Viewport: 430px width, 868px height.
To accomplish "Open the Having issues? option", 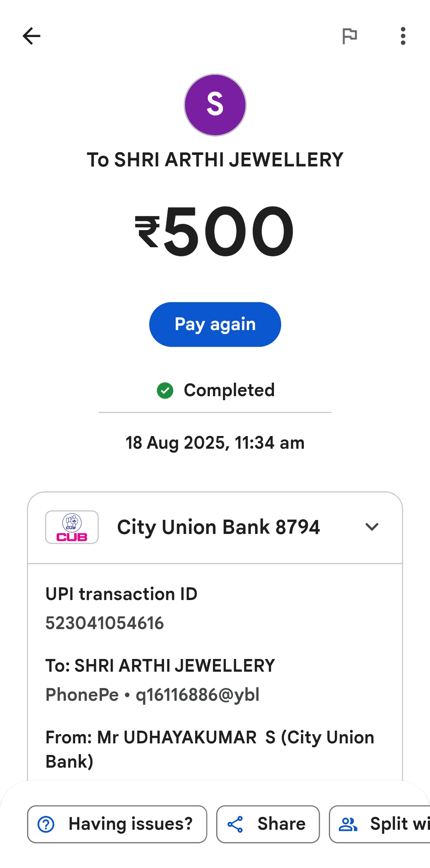I will click(131, 824).
